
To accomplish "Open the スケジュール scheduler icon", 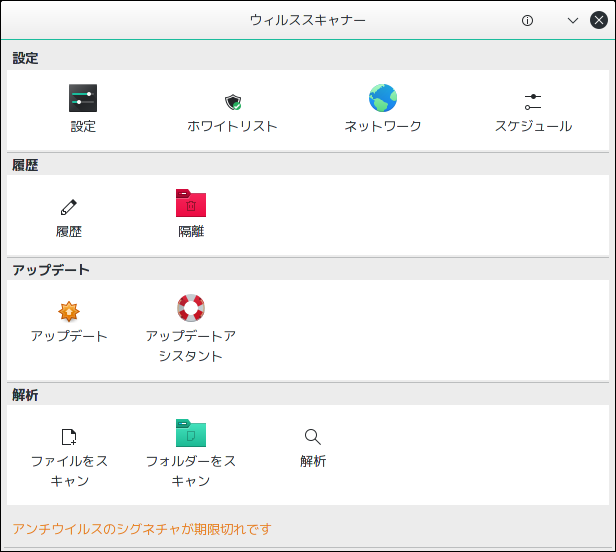I will point(533,102).
